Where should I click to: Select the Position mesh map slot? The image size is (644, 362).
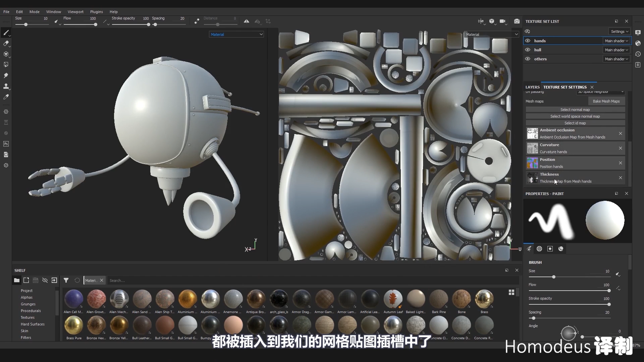[x=575, y=163]
